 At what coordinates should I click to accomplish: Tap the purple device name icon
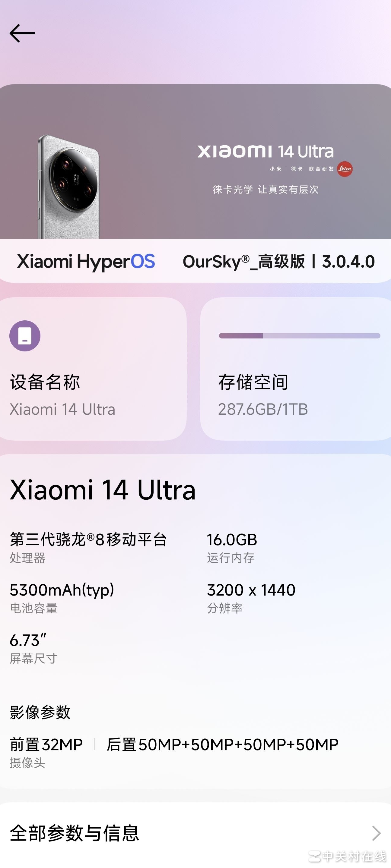pyautogui.click(x=25, y=336)
